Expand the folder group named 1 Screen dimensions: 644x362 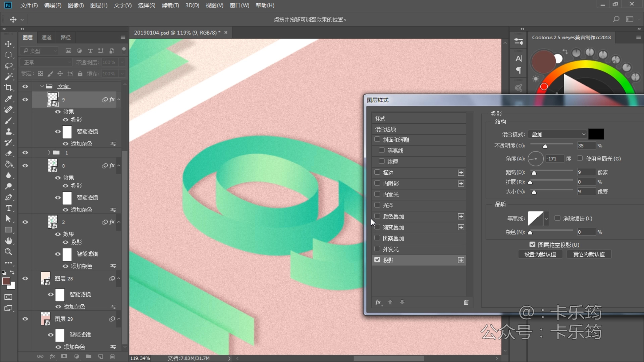click(49, 153)
